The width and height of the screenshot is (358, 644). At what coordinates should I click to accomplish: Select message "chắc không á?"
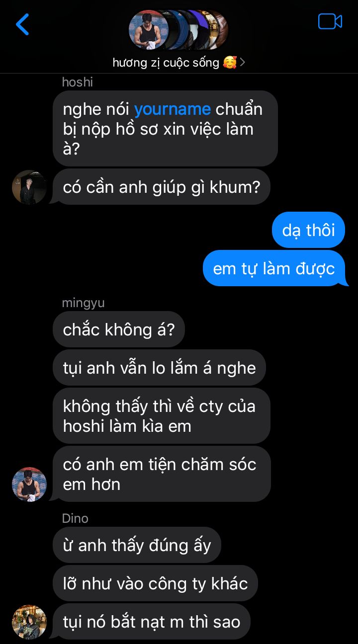pyautogui.click(x=119, y=329)
